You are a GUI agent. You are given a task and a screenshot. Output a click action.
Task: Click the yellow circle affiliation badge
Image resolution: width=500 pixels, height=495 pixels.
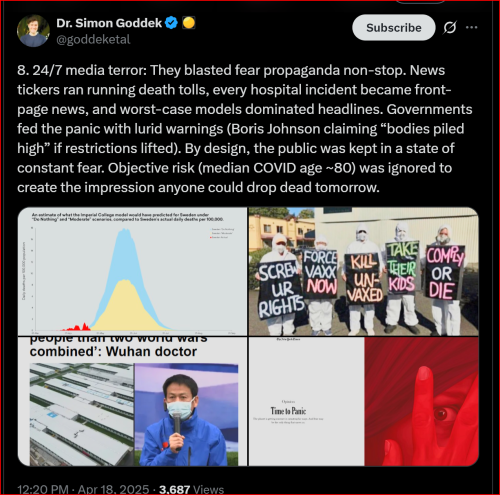189,23
